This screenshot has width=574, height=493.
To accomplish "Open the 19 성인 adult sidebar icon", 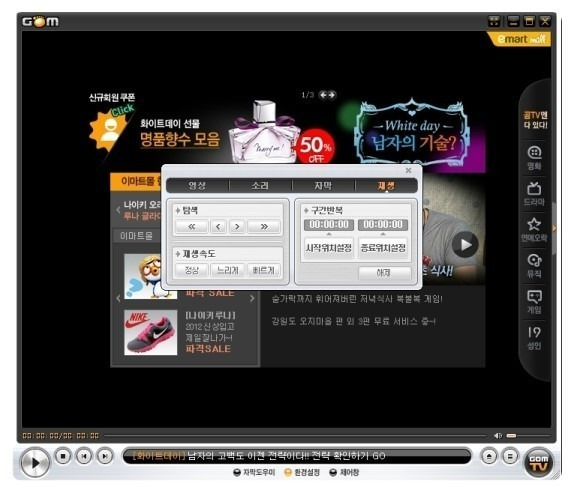I will tap(534, 337).
